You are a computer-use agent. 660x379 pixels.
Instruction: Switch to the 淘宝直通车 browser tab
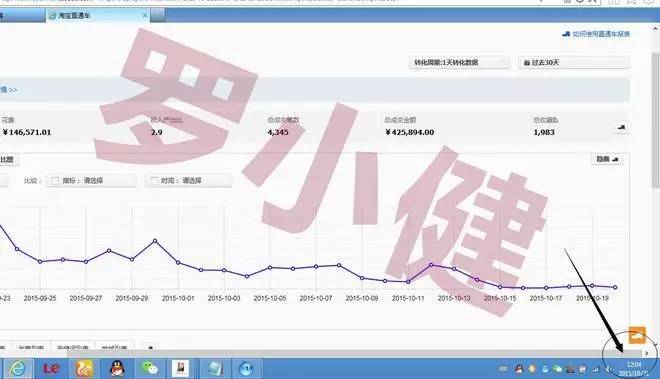[x=98, y=16]
